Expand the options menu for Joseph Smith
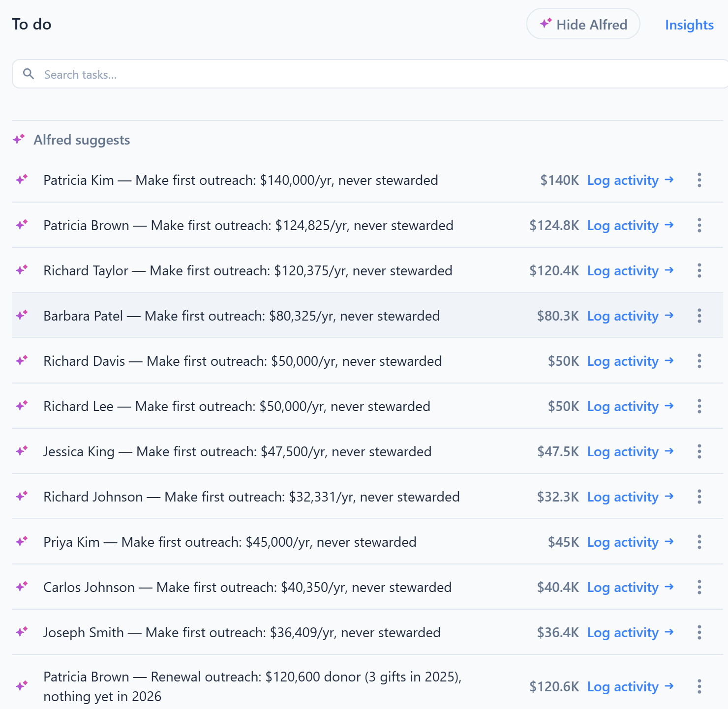Image resolution: width=728 pixels, height=709 pixels. pos(699,632)
